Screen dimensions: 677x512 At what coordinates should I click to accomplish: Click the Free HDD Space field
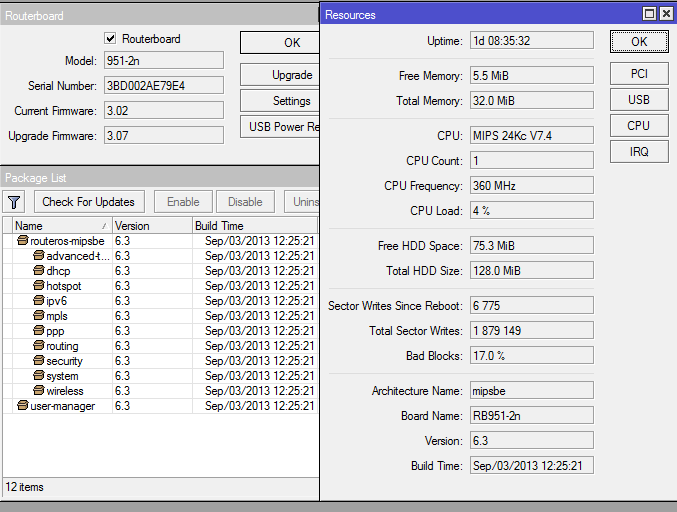coord(532,246)
